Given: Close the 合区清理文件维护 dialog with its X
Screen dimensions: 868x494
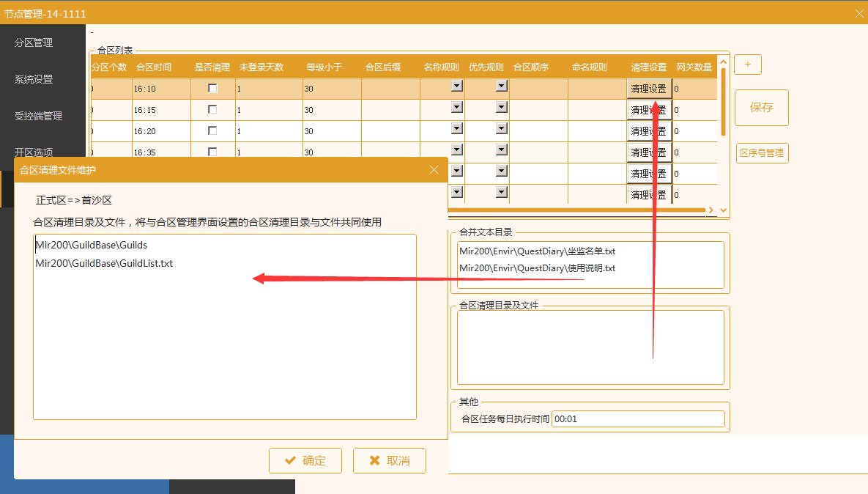Looking at the screenshot, I should point(434,169).
